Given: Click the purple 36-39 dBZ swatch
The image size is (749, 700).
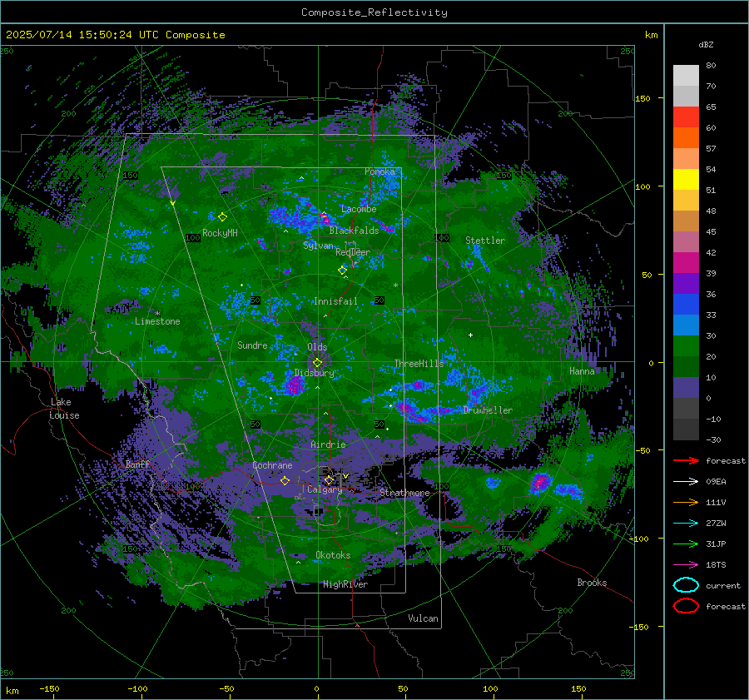Looking at the screenshot, I should pos(686,284).
